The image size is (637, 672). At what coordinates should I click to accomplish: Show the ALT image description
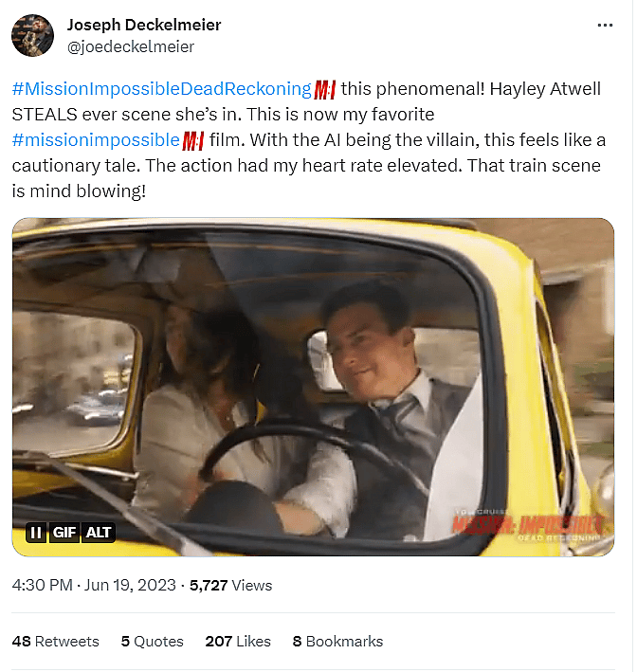tap(99, 532)
